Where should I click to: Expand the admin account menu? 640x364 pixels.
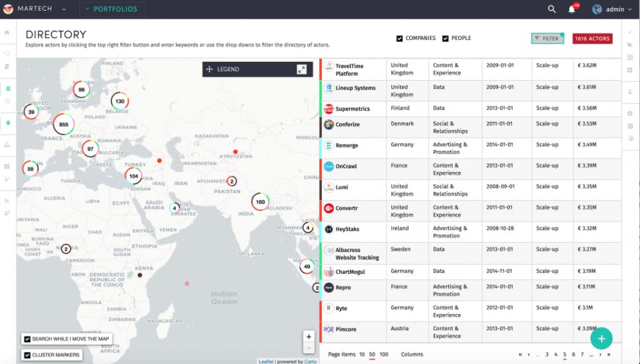tap(630, 9)
